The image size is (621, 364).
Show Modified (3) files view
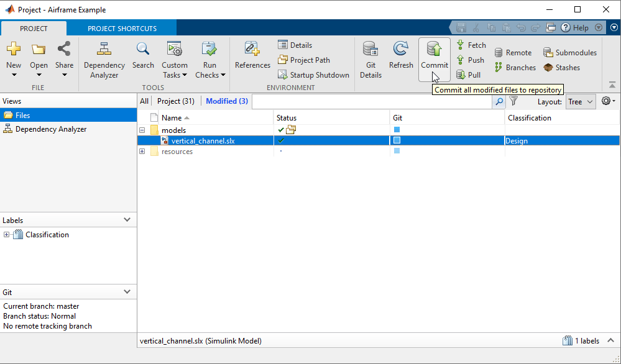click(227, 101)
